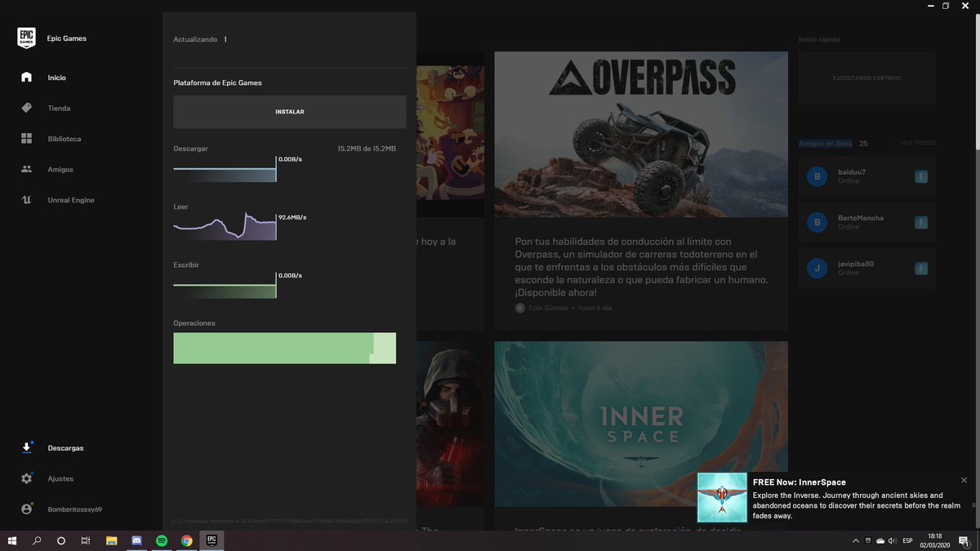Click the Amigos en línea heading
This screenshot has height=551, width=980.
coord(825,144)
